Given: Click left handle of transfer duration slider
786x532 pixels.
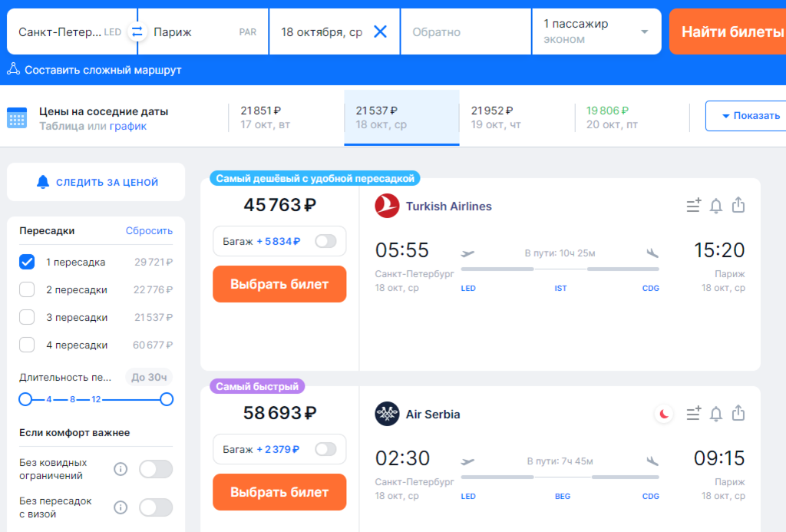Looking at the screenshot, I should (x=25, y=400).
